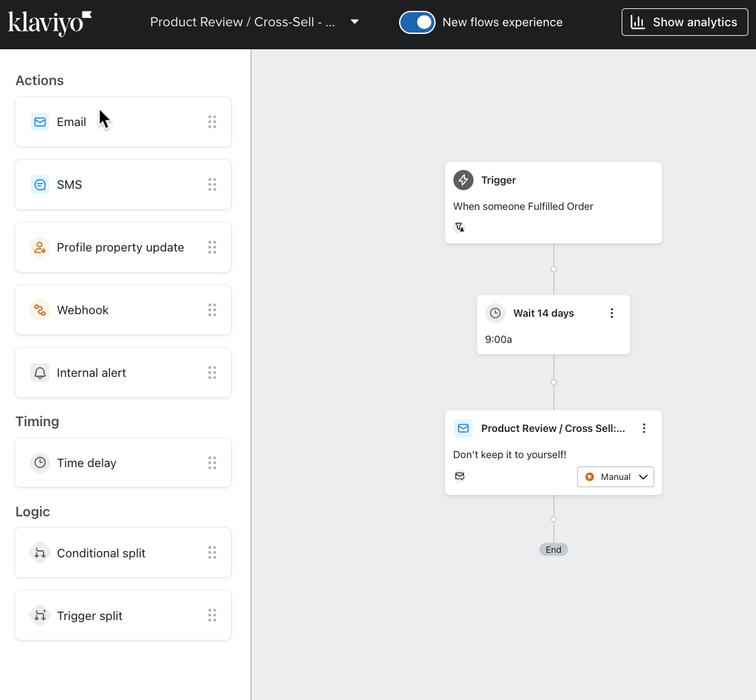
Task: Click the Trigger split icon
Action: pyautogui.click(x=40, y=616)
